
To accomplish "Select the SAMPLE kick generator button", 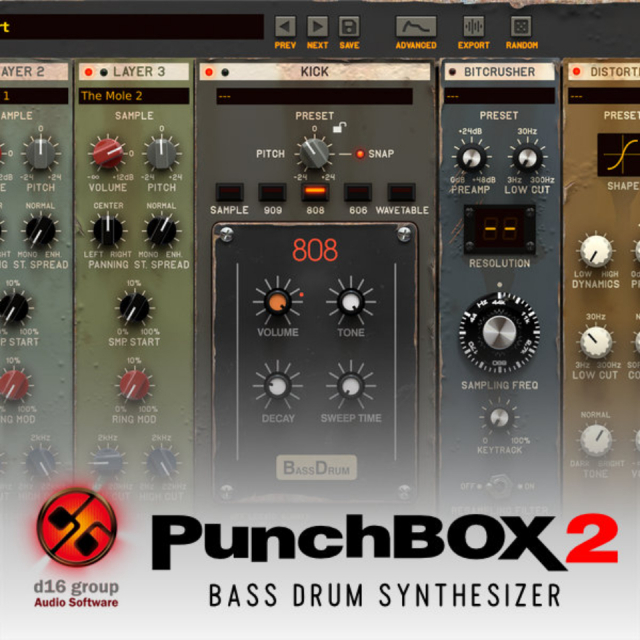I will 229,192.
